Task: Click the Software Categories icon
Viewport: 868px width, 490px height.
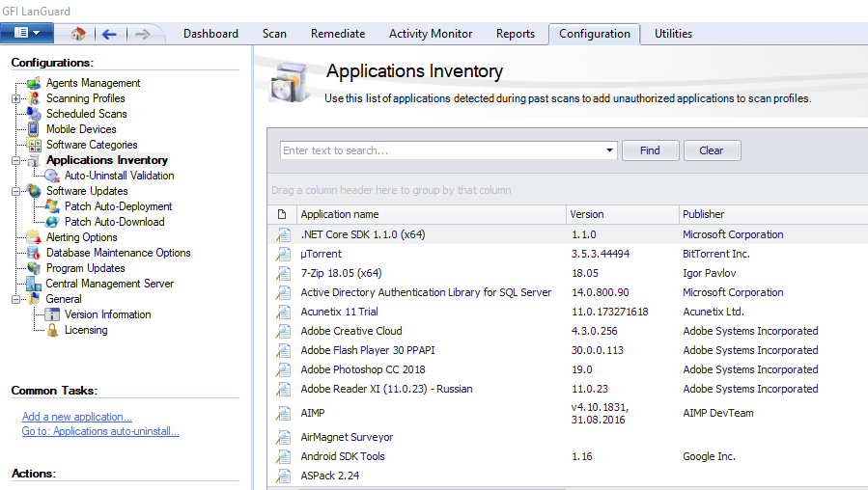Action: pos(35,145)
